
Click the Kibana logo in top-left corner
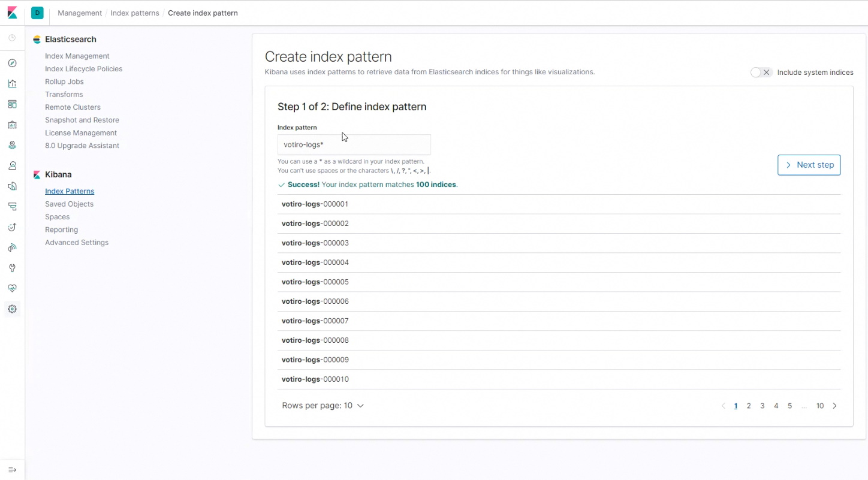12,13
